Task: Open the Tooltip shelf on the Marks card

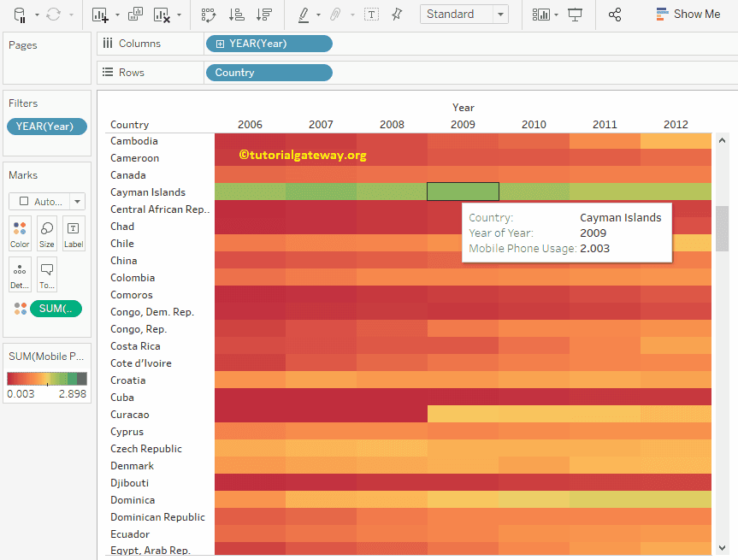Action: tap(46, 274)
